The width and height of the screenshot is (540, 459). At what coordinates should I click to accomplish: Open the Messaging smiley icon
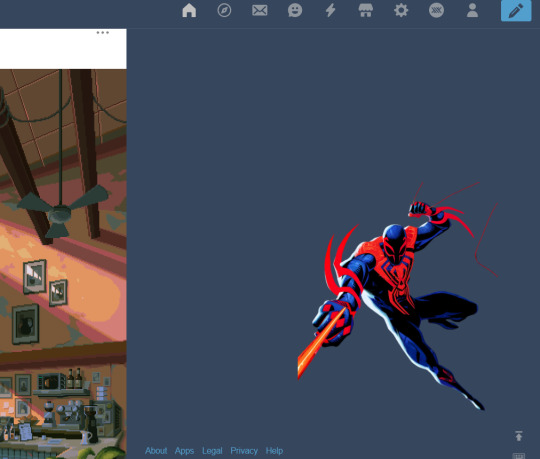pos(295,10)
